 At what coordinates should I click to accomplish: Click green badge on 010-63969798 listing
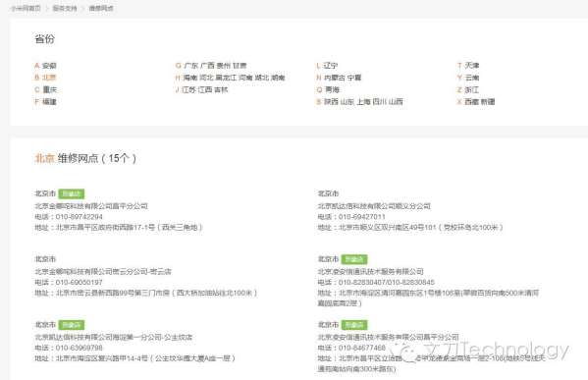point(72,325)
